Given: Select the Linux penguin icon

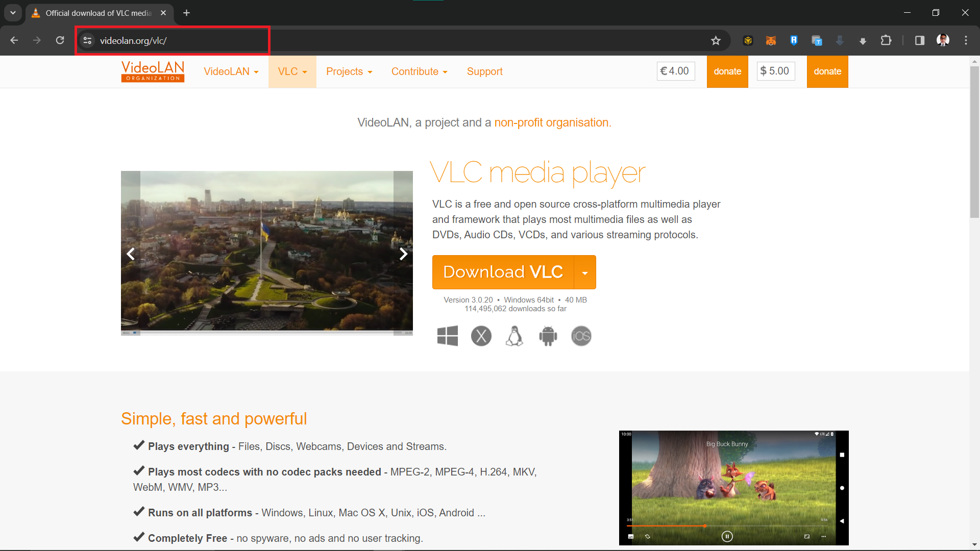Looking at the screenshot, I should coord(513,336).
